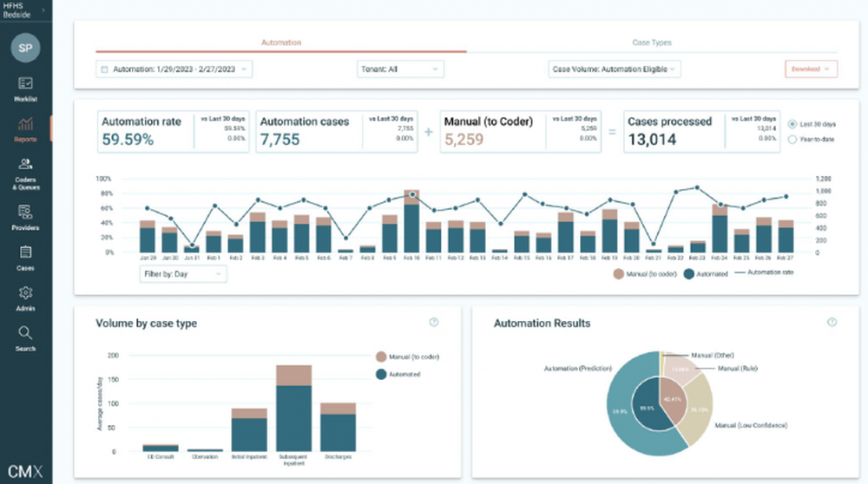Click the Initial Inpatient bar
Image resolution: width=868 pixels, height=484 pixels.
(249, 430)
